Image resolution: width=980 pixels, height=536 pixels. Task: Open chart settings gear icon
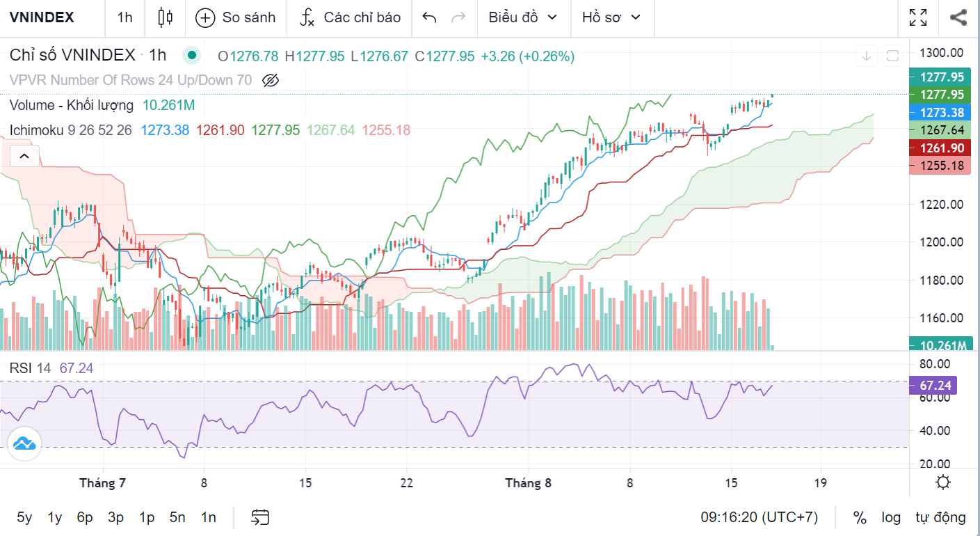coord(943,482)
